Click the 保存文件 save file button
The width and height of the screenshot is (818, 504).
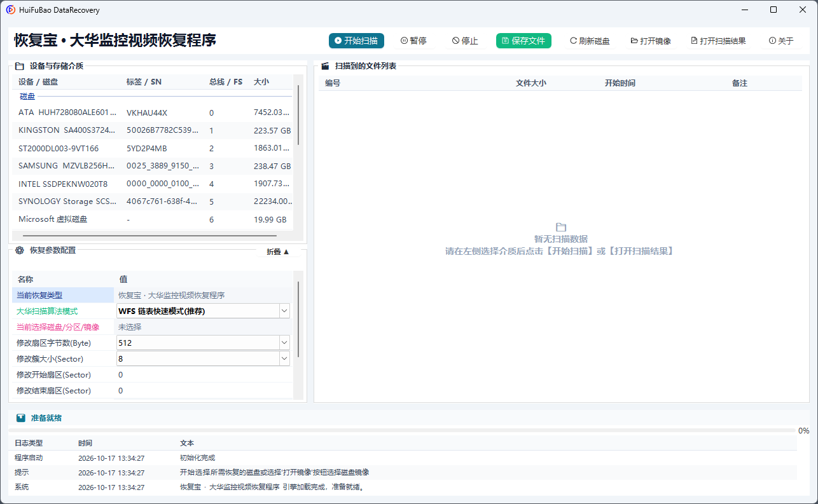[523, 41]
